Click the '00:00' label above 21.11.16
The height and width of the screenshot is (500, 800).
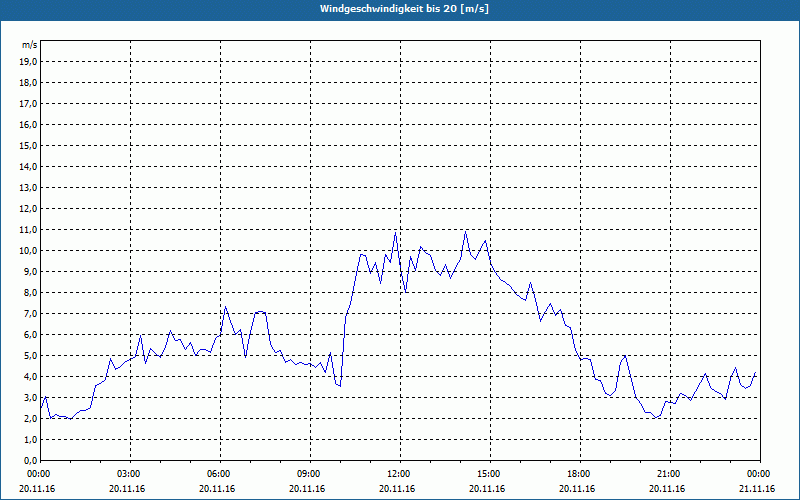(x=760, y=474)
